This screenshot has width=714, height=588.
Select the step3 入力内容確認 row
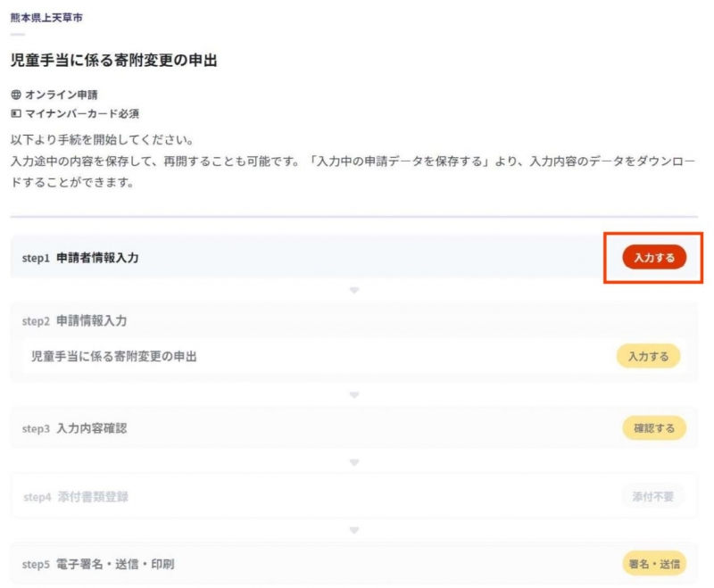[x=353, y=427]
